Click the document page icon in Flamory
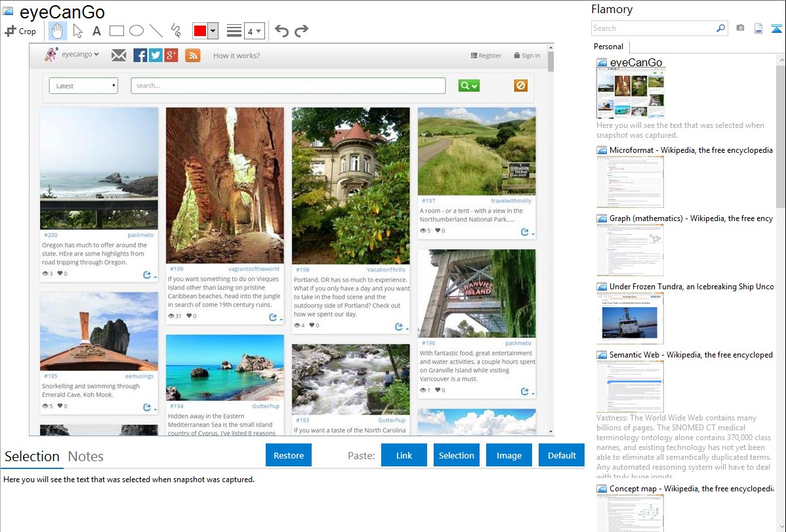Viewport: 786px width, 532px height. pos(758,28)
